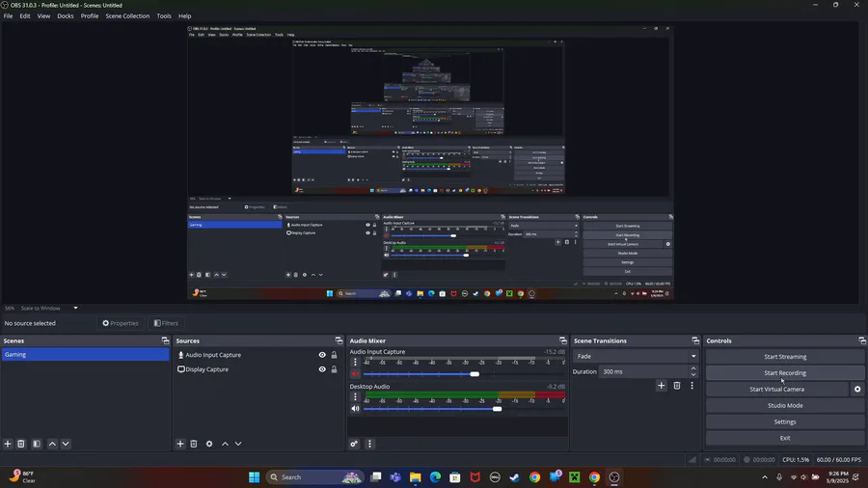Lock the Audio Input Capture source

(334, 355)
